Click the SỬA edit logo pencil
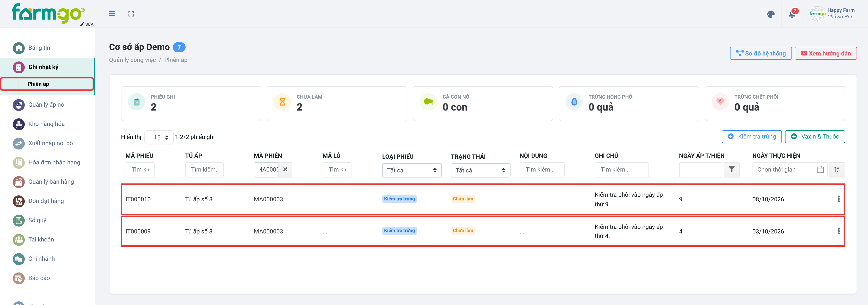Viewport: 868px width, 305px height. click(x=87, y=24)
